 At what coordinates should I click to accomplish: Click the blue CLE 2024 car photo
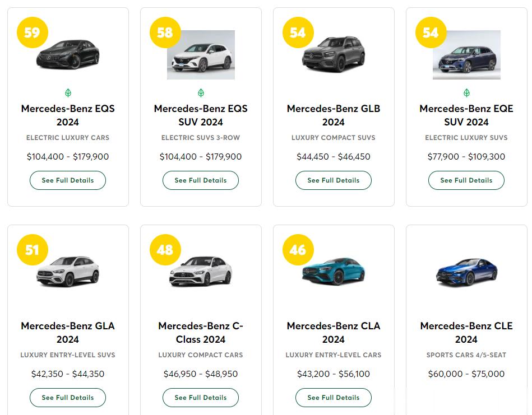(x=466, y=272)
